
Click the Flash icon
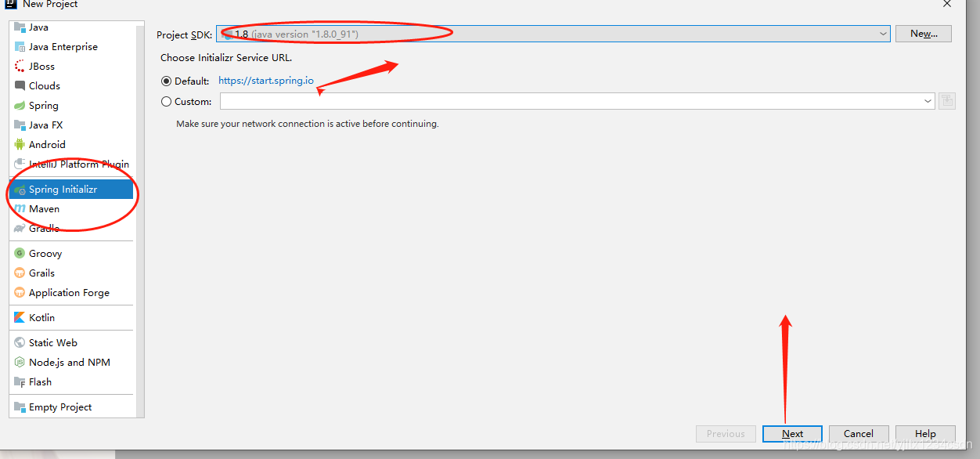(20, 382)
